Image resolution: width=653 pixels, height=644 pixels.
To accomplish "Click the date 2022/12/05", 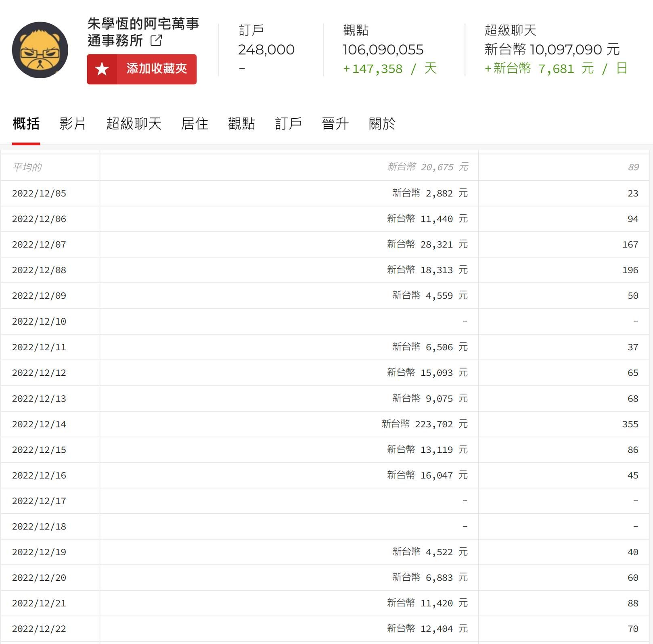I will [x=39, y=193].
